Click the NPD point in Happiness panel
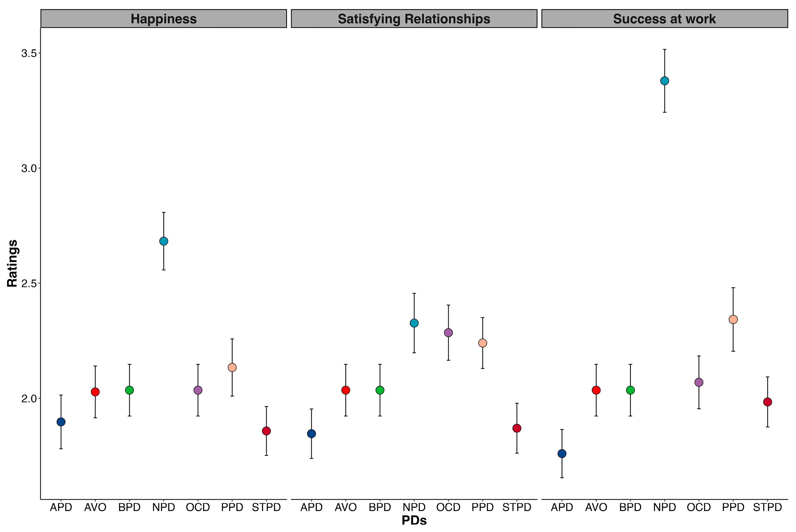The height and width of the screenshot is (532, 796). 164,241
